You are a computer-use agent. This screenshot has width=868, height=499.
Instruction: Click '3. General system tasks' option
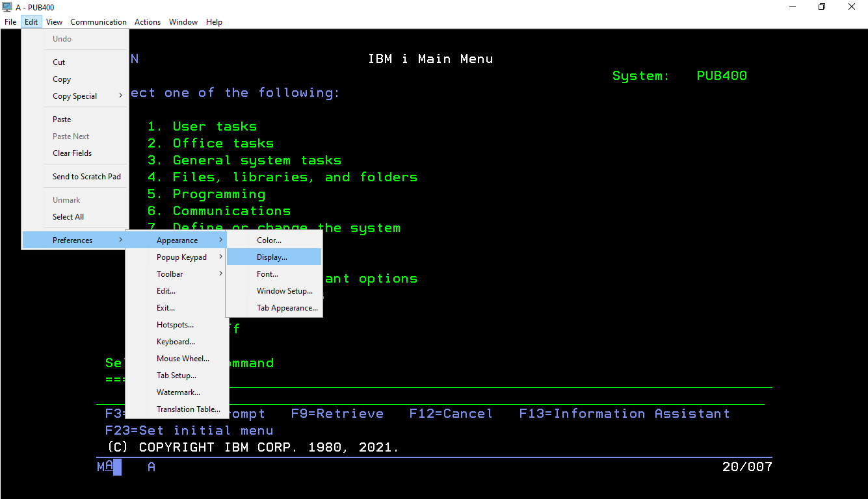(x=244, y=160)
